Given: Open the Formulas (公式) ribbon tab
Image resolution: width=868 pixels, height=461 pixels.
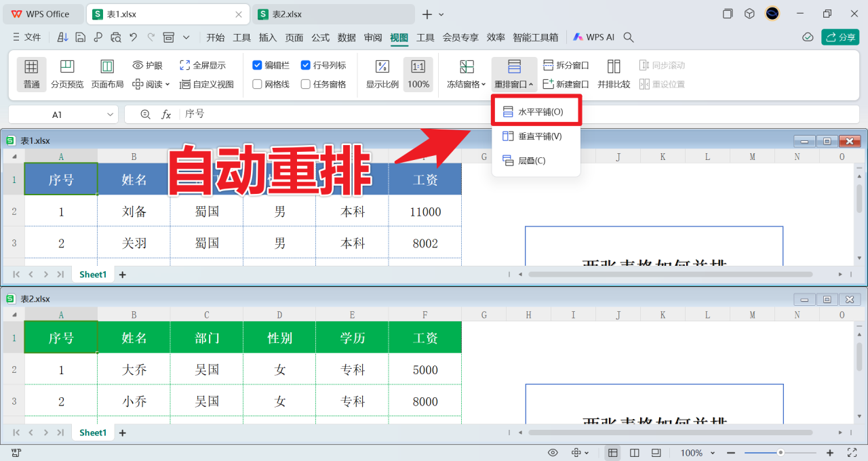Looking at the screenshot, I should point(320,37).
